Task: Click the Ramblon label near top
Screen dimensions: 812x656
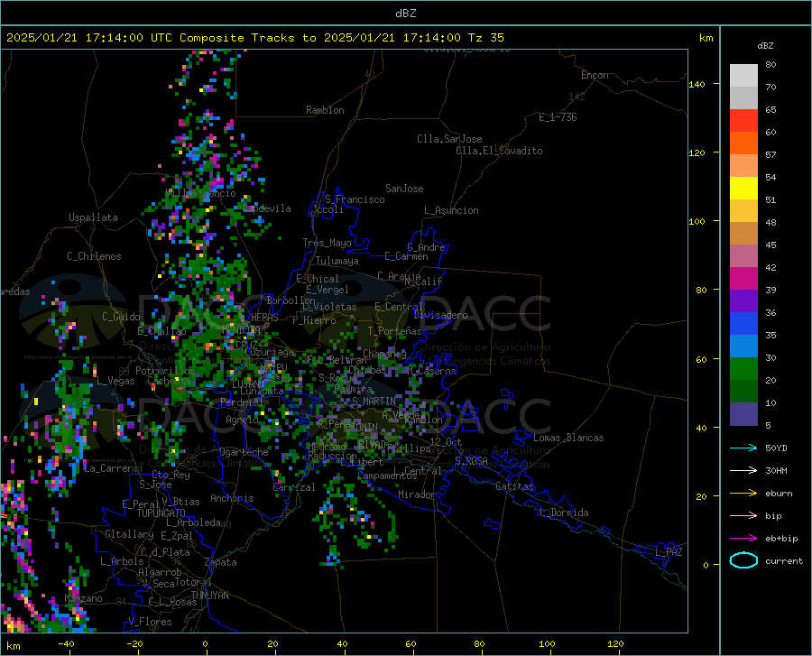Action: coord(325,110)
